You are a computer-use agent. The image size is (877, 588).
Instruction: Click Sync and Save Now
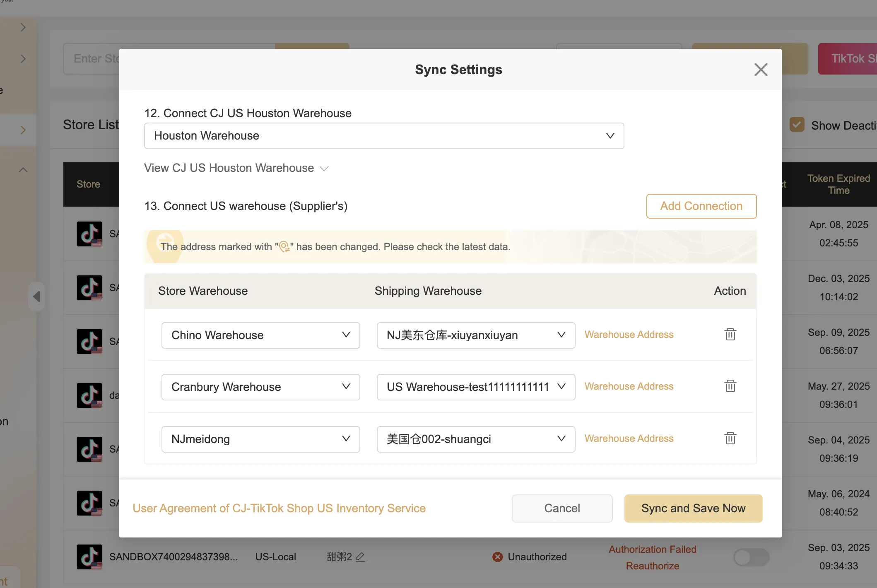click(693, 508)
